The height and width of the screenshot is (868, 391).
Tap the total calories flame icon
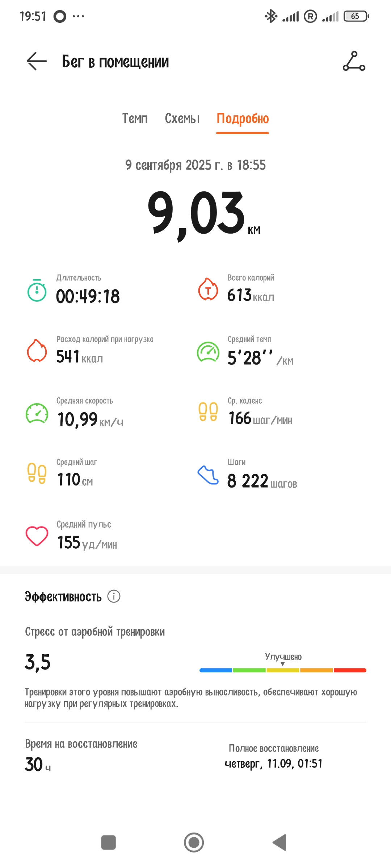[x=208, y=289]
